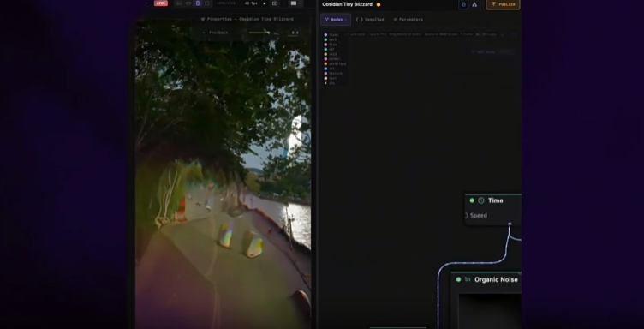
Task: Click the Time node output port
Action: [x=510, y=224]
